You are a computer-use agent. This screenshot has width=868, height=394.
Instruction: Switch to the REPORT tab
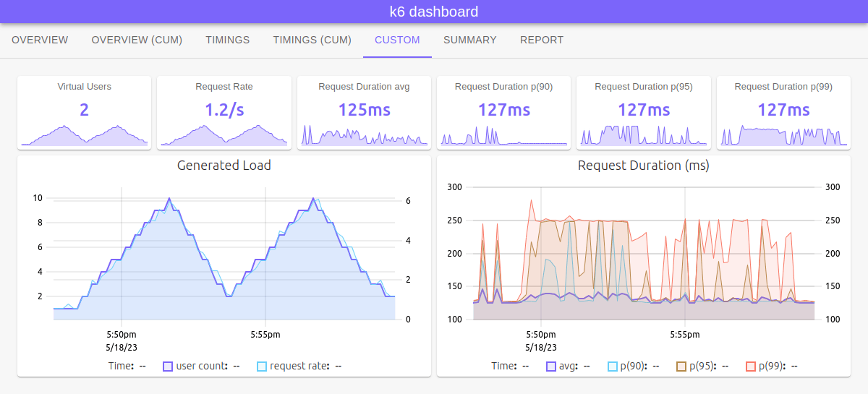[x=542, y=40]
